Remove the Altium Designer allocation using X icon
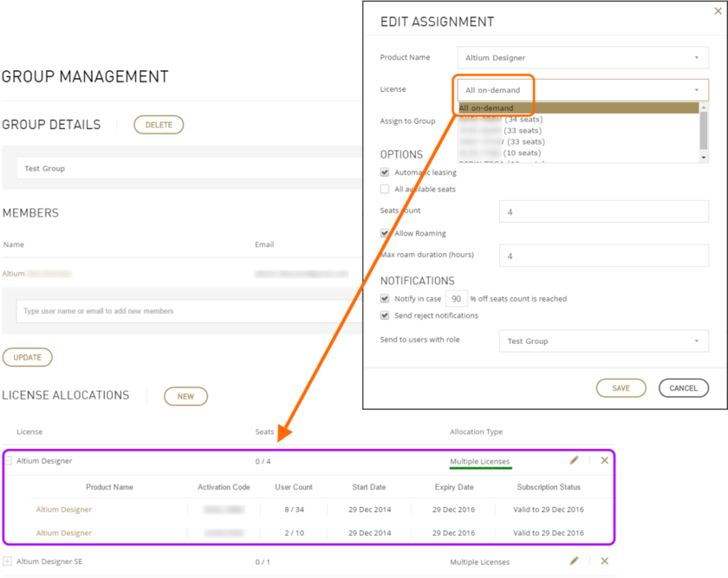 point(604,460)
